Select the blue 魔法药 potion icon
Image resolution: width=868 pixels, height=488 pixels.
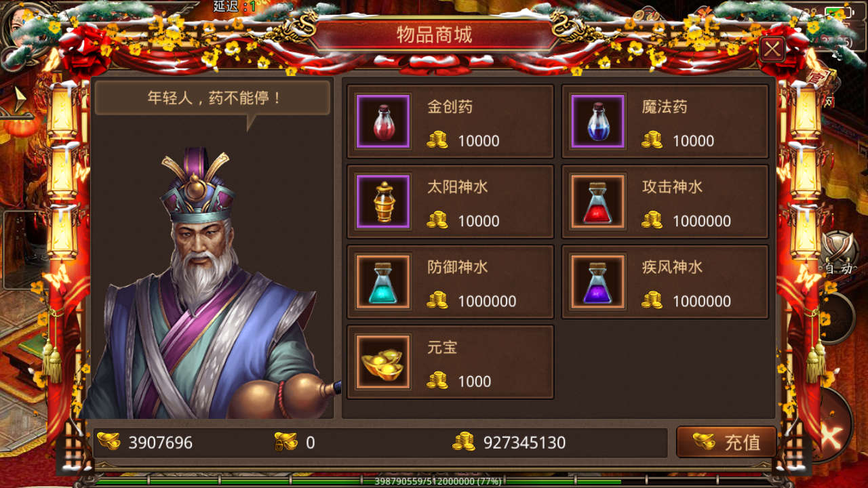(597, 121)
